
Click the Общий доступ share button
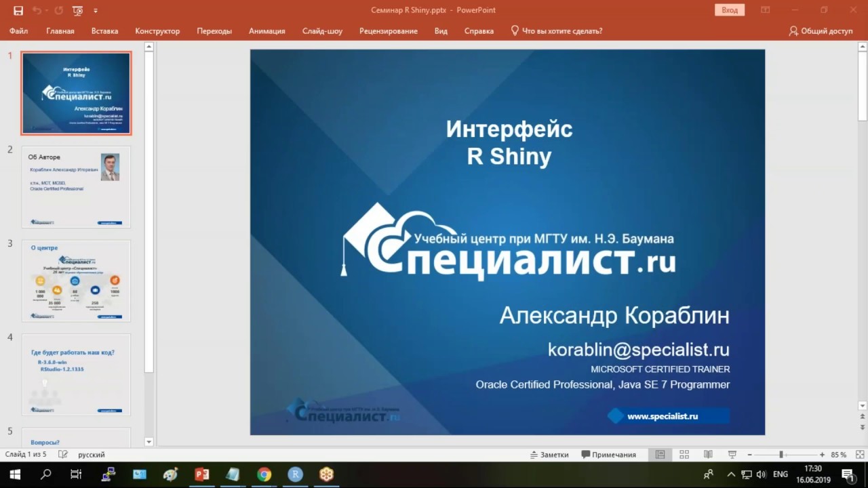point(821,31)
